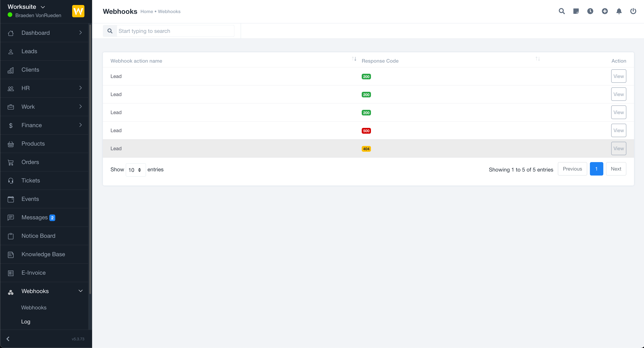The height and width of the screenshot is (348, 644).
Task: Open the notifications bell
Action: 619,11
